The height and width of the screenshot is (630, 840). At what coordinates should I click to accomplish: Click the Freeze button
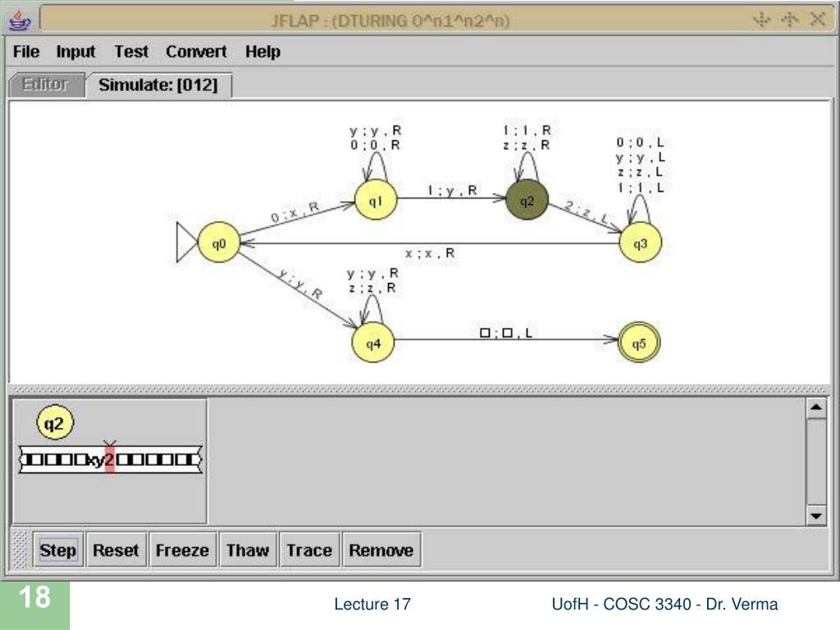pyautogui.click(x=182, y=550)
